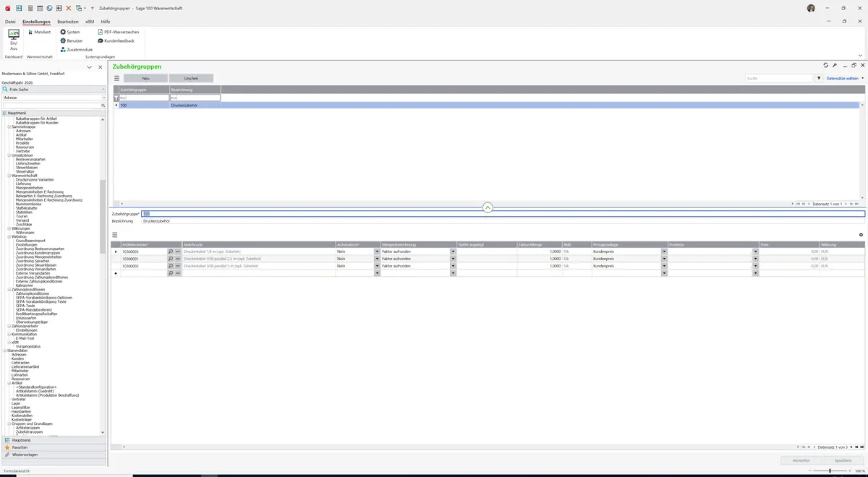This screenshot has width=868, height=477.
Task: Open the Datei menu
Action: point(10,22)
